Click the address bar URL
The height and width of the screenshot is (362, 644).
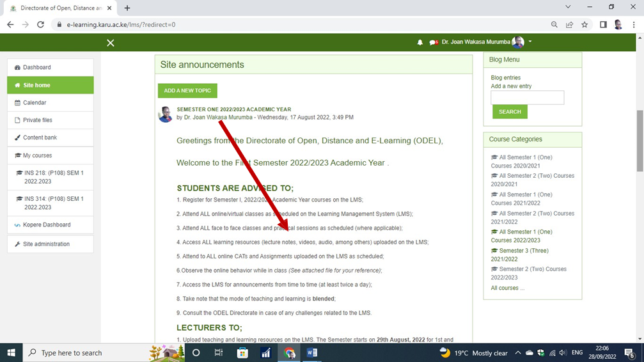point(121,25)
